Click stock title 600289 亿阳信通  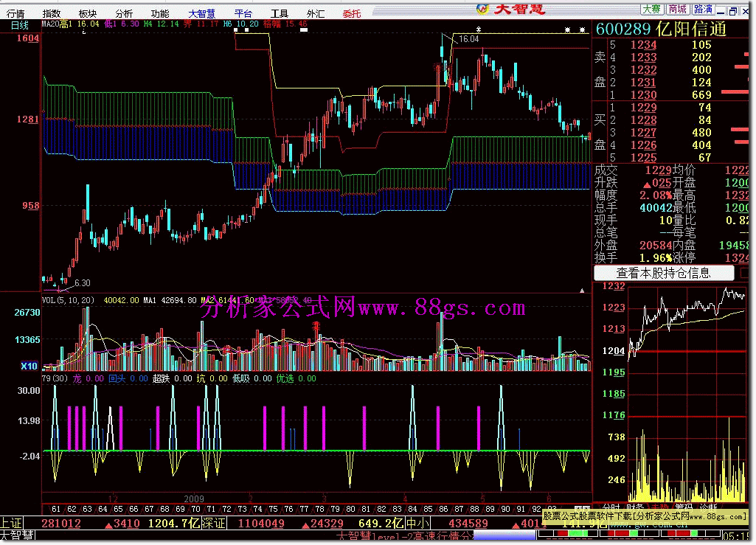[x=661, y=29]
